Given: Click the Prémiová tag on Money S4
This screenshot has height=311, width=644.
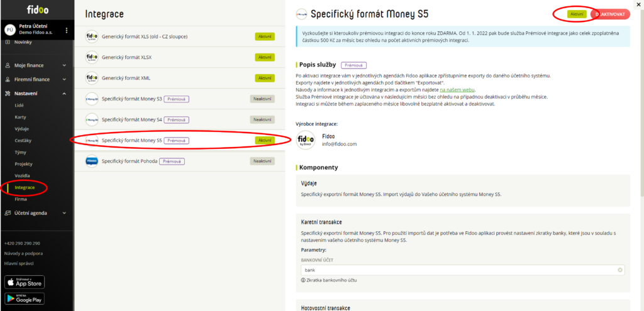Looking at the screenshot, I should [177, 120].
